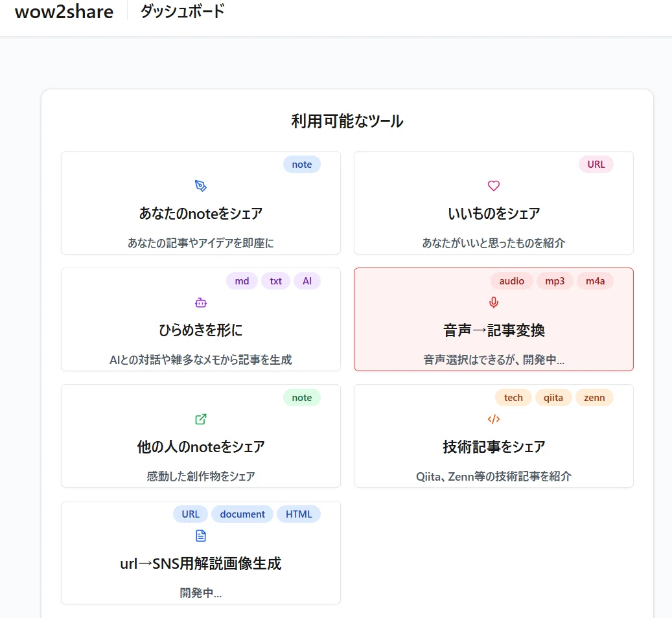The image size is (672, 618).
Task: Click the external link icon in 他の人のnoteをシェア card
Action: pos(201,419)
